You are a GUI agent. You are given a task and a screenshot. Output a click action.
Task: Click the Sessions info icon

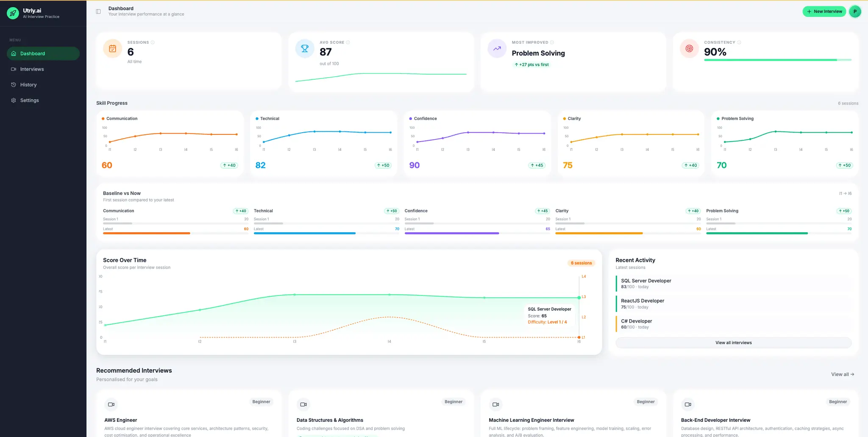pyautogui.click(x=153, y=42)
